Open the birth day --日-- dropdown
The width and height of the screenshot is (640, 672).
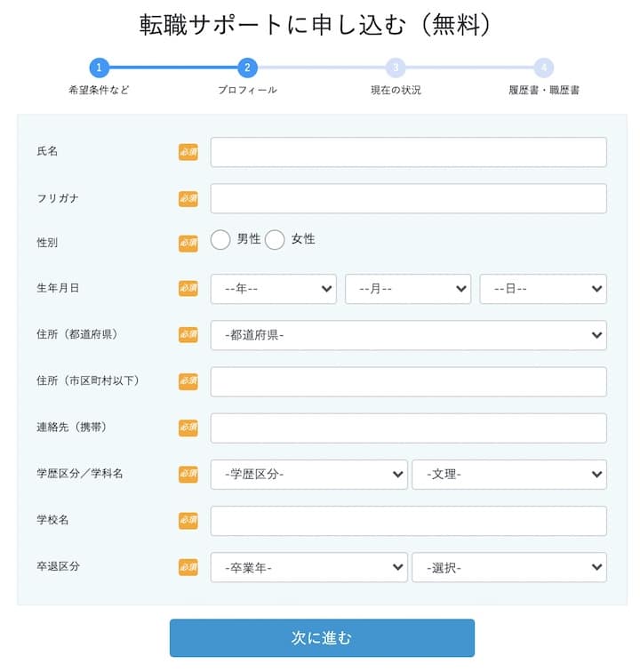[543, 289]
